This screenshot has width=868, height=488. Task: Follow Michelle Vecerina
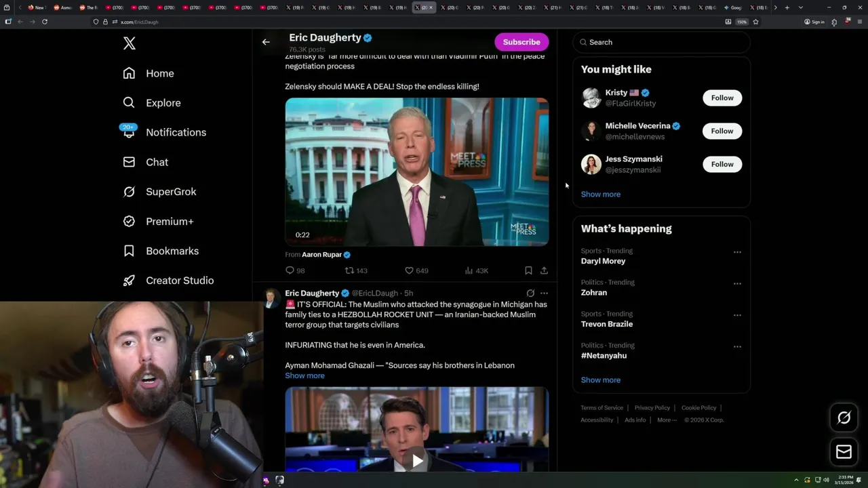722,131
